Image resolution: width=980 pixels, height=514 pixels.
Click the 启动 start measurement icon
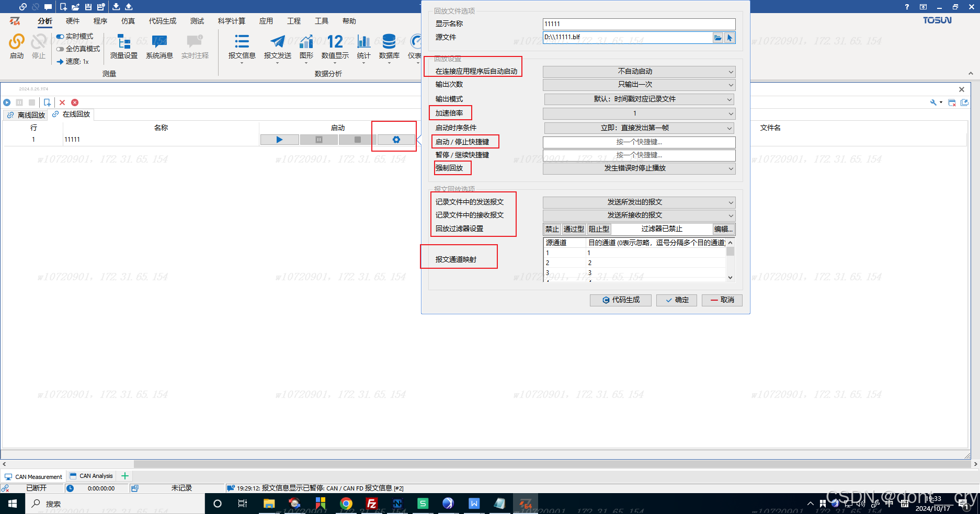[x=17, y=46]
